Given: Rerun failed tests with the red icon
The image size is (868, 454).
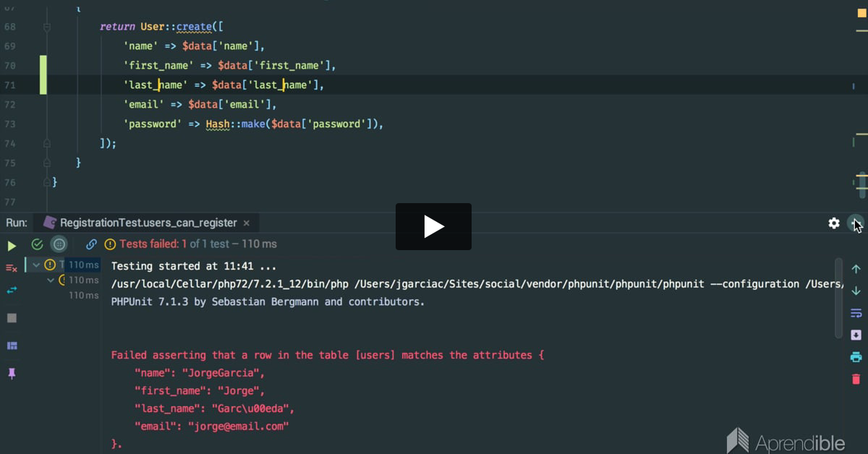Looking at the screenshot, I should click(12, 267).
